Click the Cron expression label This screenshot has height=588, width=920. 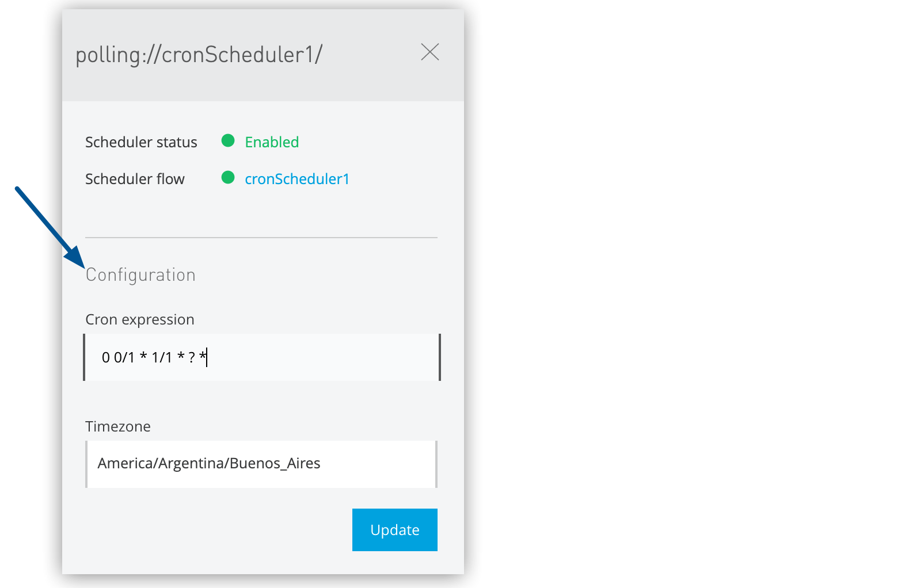pos(139,319)
